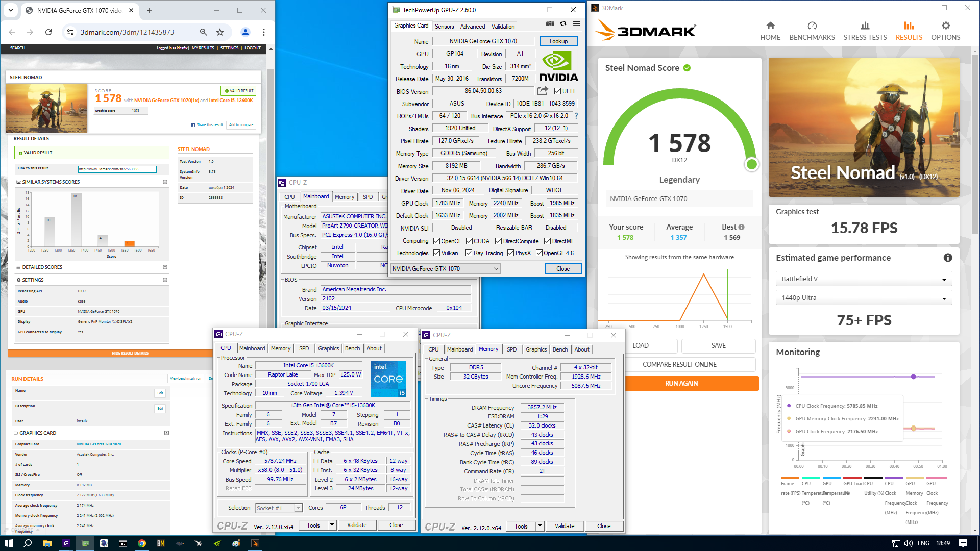
Task: Open SPD tab in CPU-Z Memory window
Action: click(x=511, y=349)
